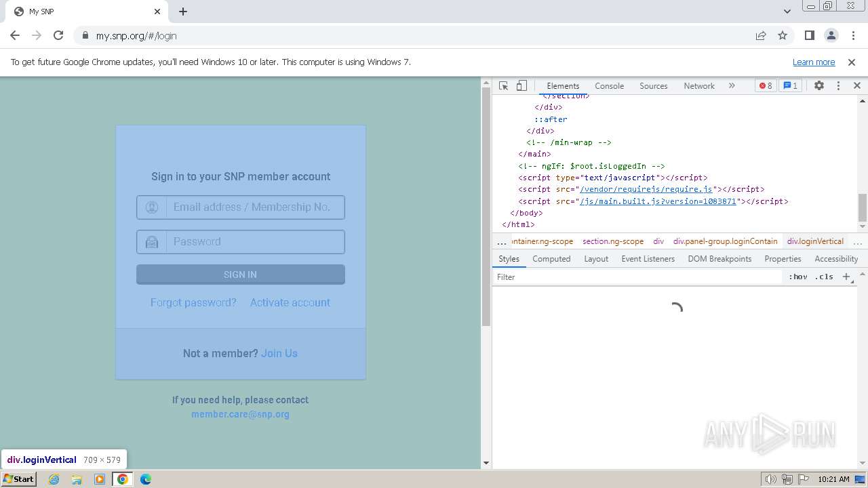This screenshot has height=488, width=868.
Task: Open the Event Listeners tab
Action: click(648, 259)
